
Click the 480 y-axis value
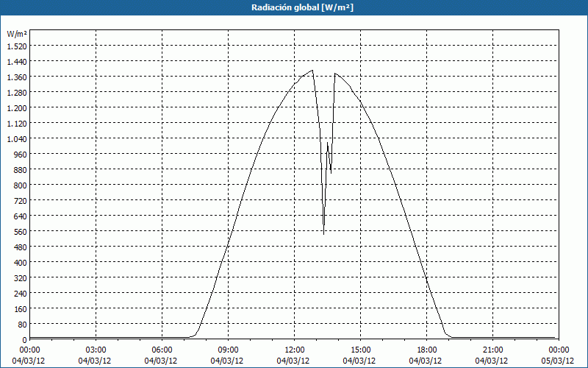pyautogui.click(x=21, y=247)
